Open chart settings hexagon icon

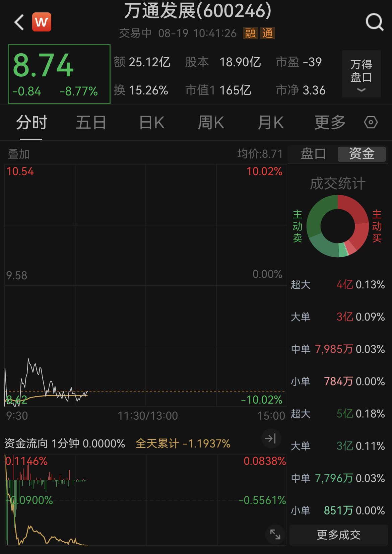pyautogui.click(x=371, y=122)
